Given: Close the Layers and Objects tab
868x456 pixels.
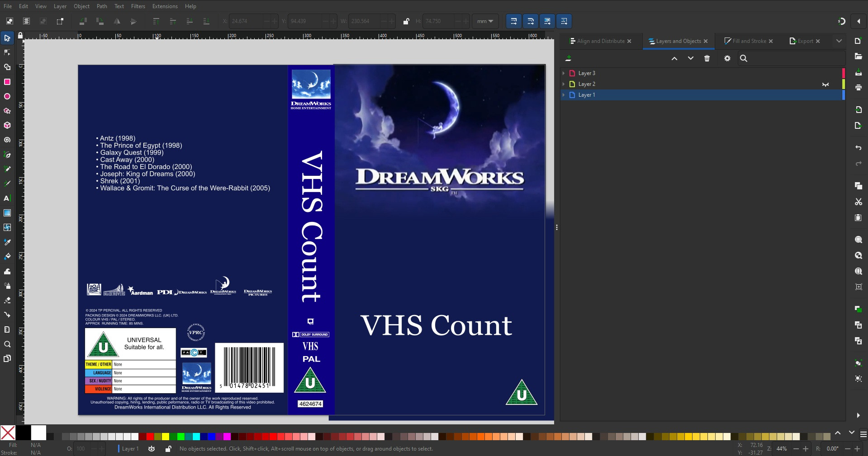Looking at the screenshot, I should (706, 41).
